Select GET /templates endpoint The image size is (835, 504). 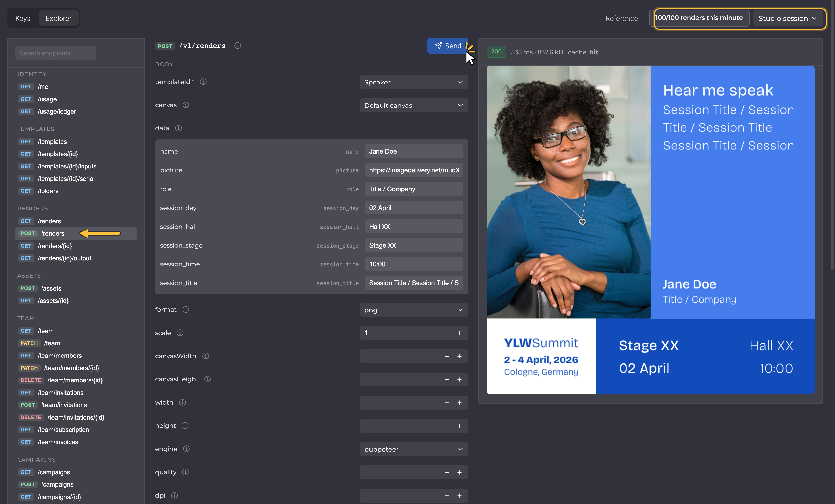76,142
